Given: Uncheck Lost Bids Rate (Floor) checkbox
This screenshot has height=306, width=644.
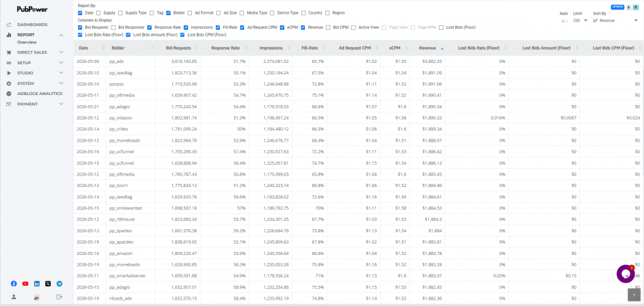Looking at the screenshot, I should click(80, 35).
